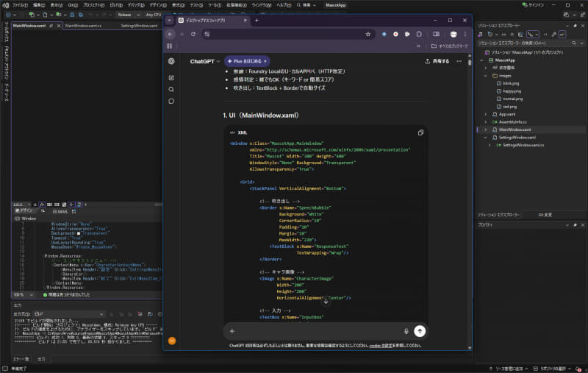Screen dimensions: 588x373
Task: Go back in the browser
Action: [171, 34]
